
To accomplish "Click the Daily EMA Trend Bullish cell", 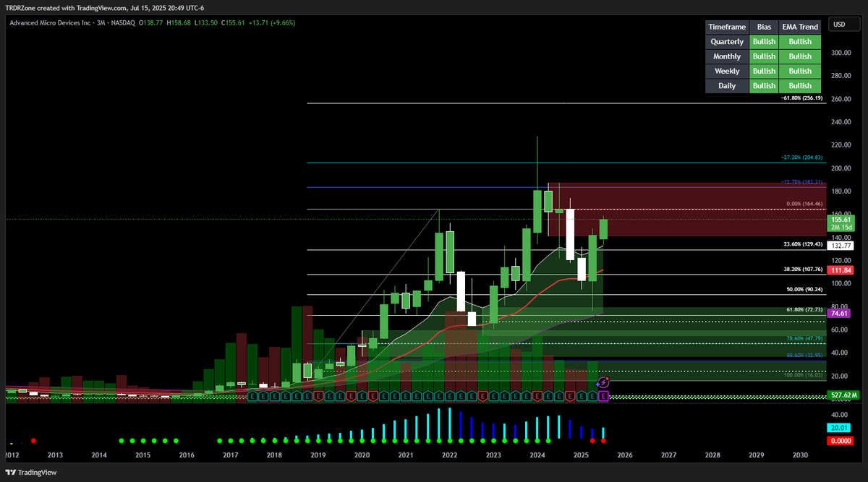I will click(x=800, y=86).
